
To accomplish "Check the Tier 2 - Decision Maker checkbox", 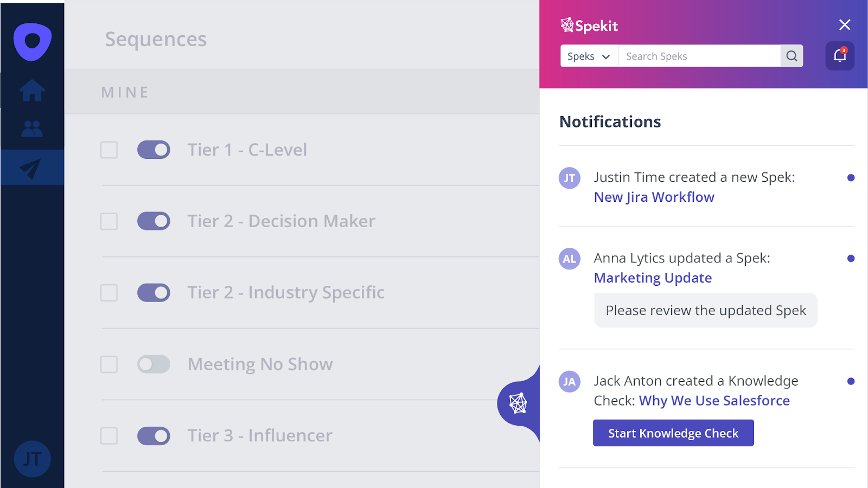I will pos(109,221).
